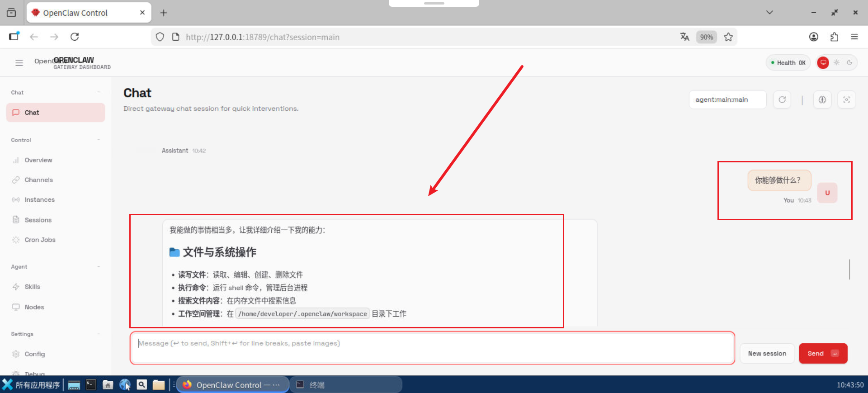The image size is (868, 393).
Task: Open Config under Settings section
Action: point(56,354)
